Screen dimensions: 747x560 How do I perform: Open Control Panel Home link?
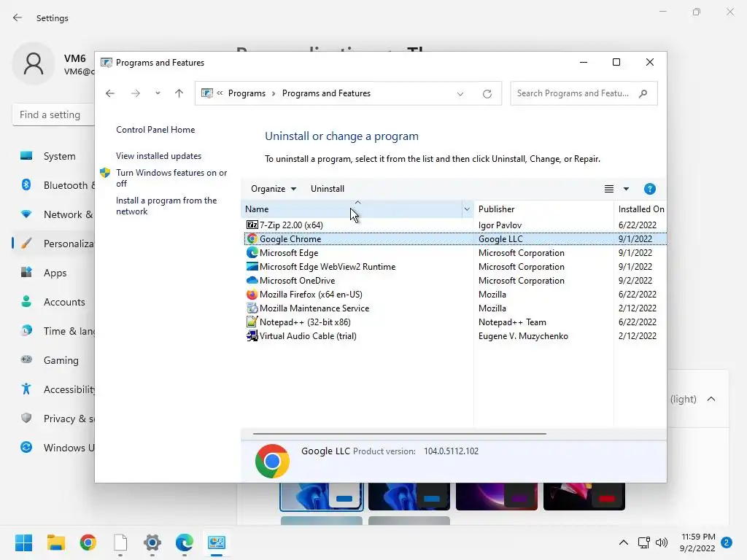(155, 130)
